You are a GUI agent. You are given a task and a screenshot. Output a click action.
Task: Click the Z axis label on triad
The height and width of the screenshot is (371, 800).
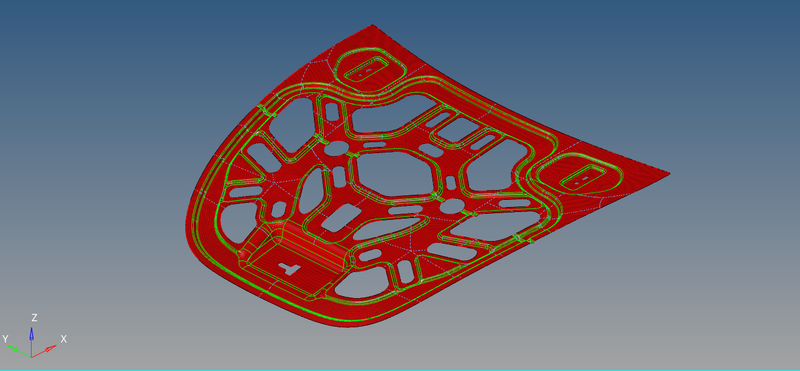click(x=34, y=318)
